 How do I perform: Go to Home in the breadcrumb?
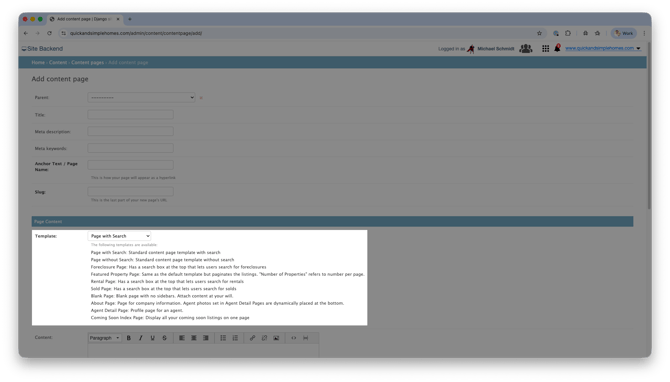pyautogui.click(x=38, y=62)
